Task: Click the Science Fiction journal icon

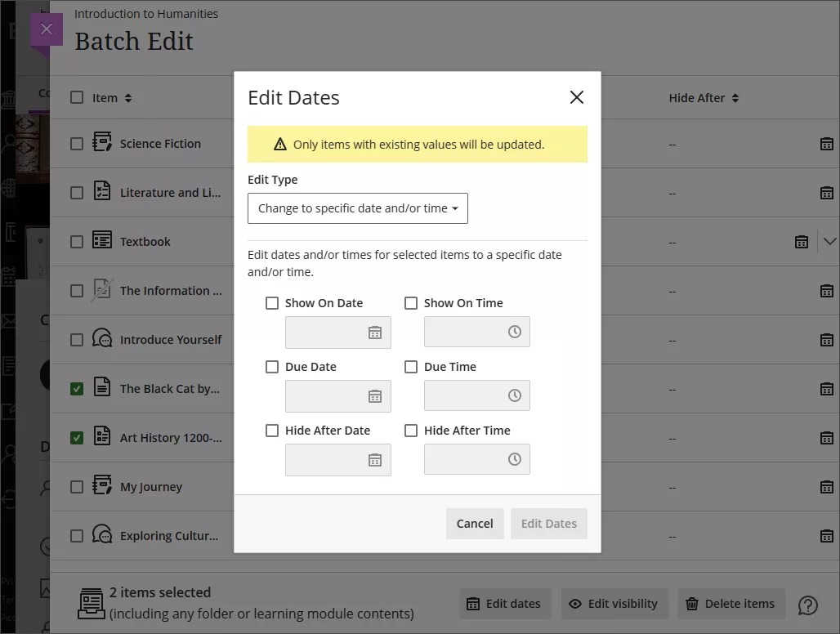Action: coord(101,143)
